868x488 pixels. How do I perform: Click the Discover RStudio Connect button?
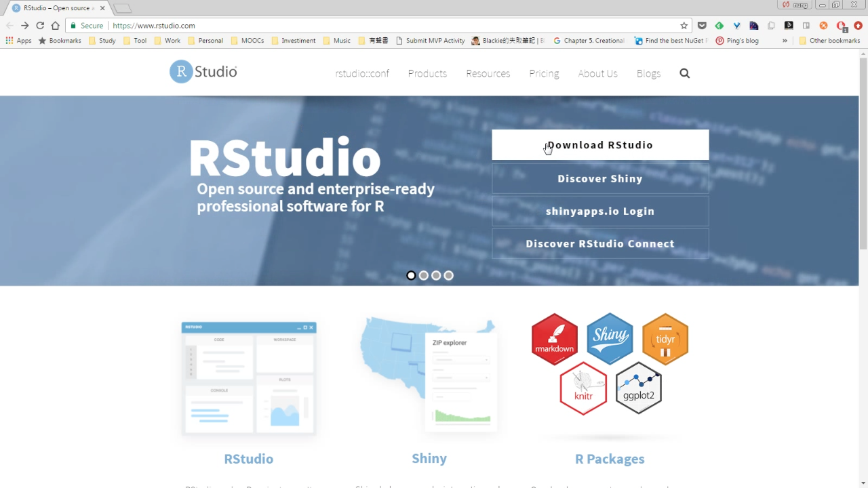[x=600, y=244]
